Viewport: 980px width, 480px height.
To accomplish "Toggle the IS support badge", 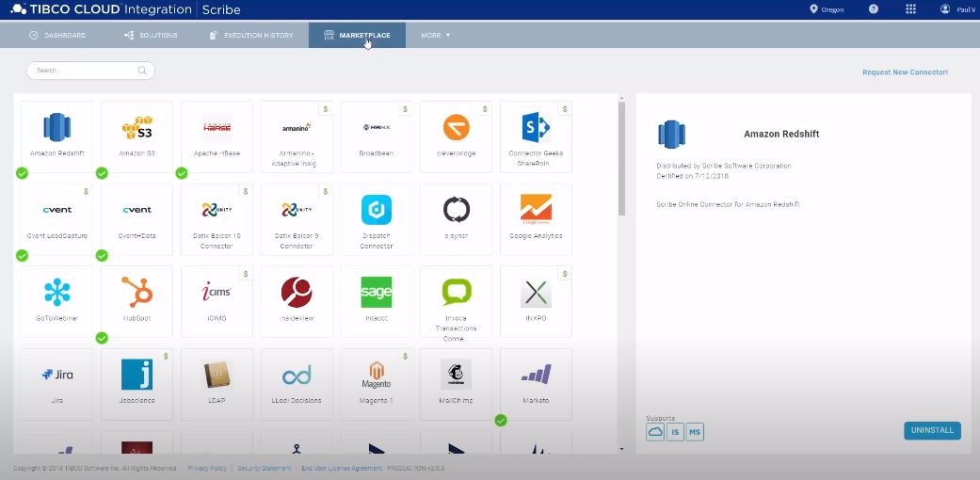I will point(675,432).
